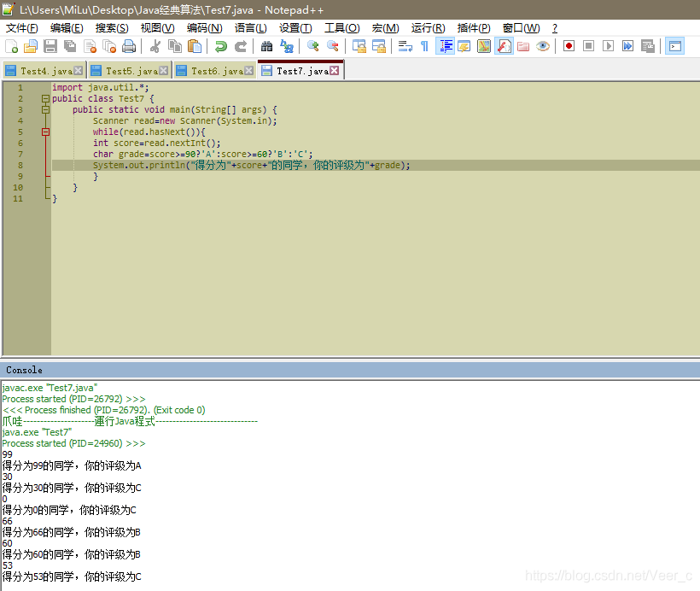Open the Folder as Workspace icon
Screen dimensions: 700x591
click(x=523, y=46)
